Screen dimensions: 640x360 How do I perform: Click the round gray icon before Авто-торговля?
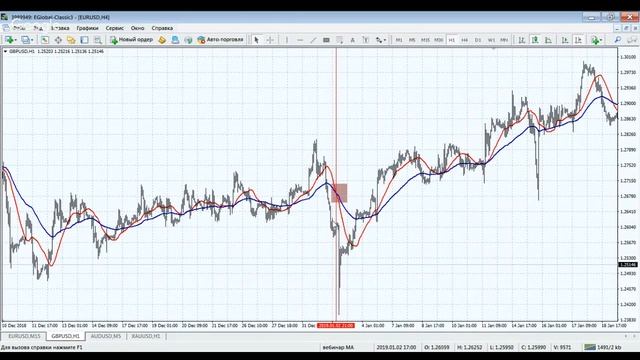click(x=188, y=40)
